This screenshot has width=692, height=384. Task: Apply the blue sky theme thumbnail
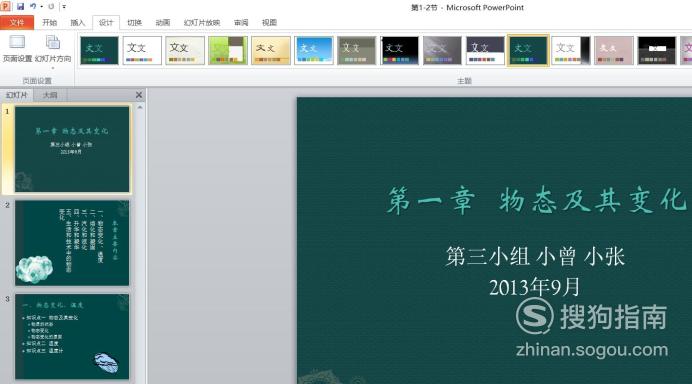314,50
